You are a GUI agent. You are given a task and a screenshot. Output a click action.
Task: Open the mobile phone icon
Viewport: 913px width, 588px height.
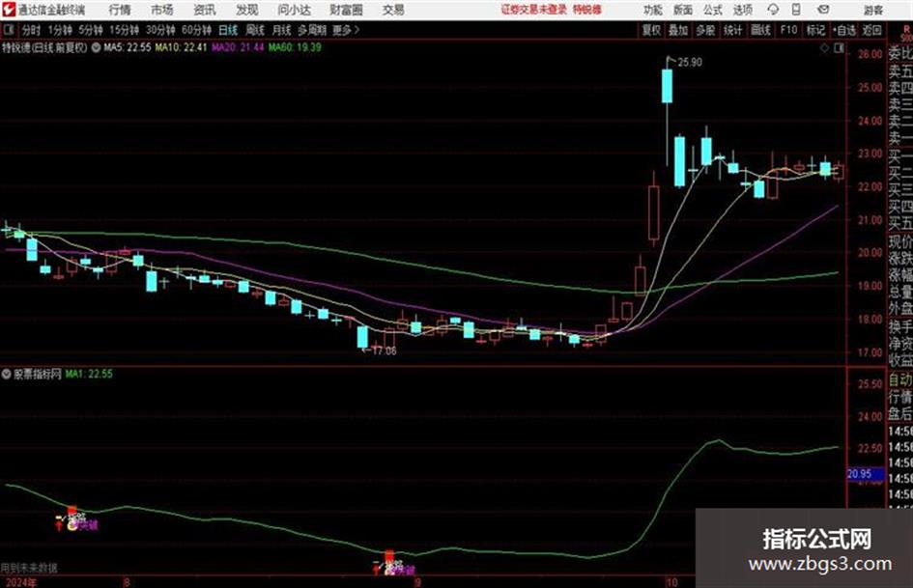[796, 10]
